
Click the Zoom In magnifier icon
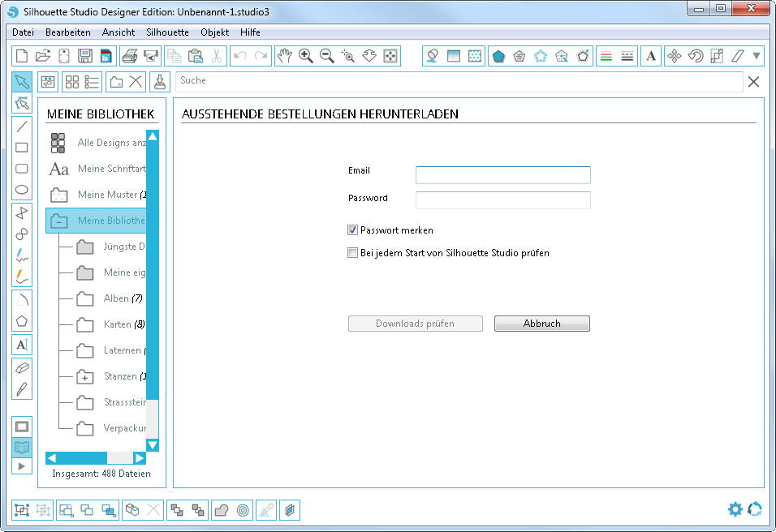pos(306,56)
